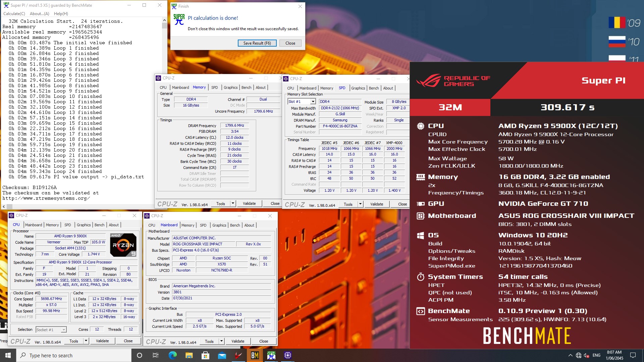Open Windows Start menu
This screenshot has height=362, width=644.
coord(8,355)
